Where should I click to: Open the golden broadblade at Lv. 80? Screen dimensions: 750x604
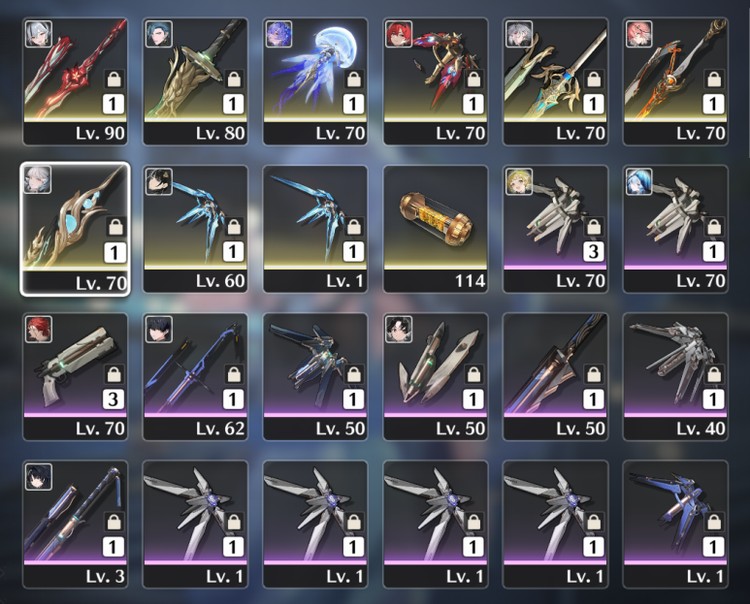[x=195, y=82]
